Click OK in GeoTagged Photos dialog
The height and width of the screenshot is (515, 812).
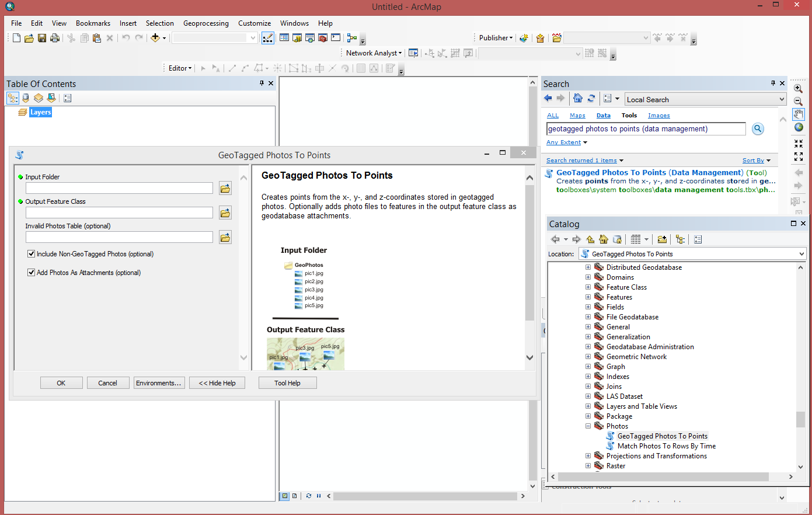(61, 383)
